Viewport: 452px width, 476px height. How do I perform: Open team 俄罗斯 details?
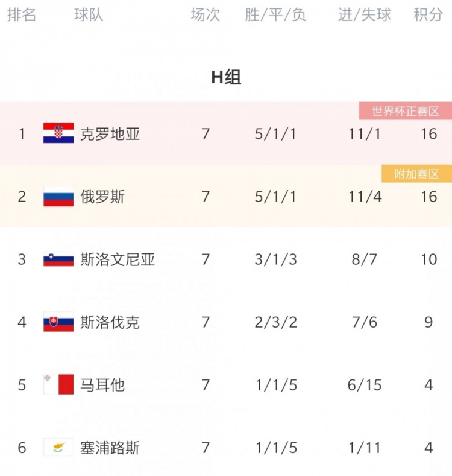point(102,197)
